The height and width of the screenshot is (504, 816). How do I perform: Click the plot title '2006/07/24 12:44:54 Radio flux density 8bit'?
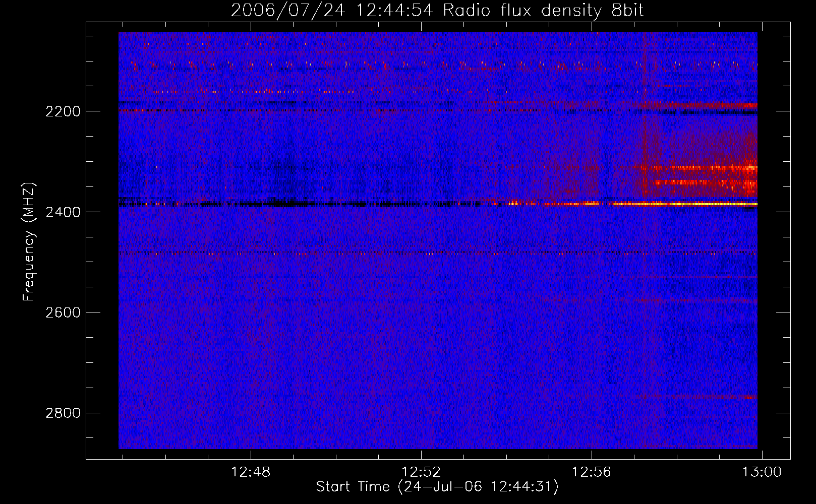437,11
